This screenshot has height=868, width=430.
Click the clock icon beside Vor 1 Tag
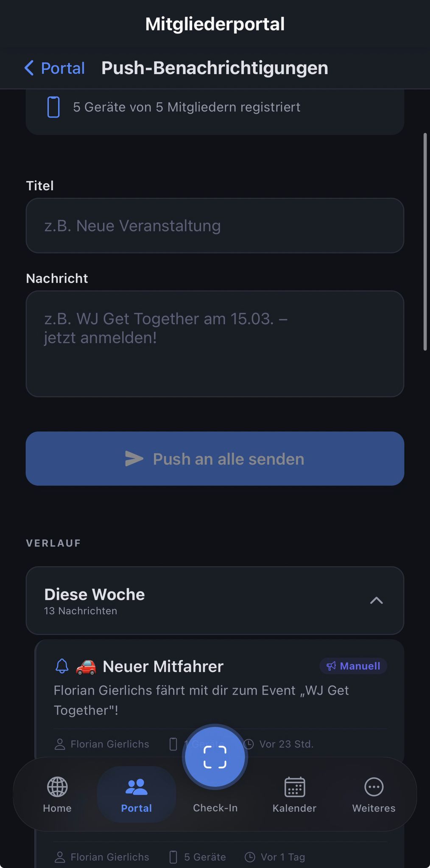(x=250, y=857)
